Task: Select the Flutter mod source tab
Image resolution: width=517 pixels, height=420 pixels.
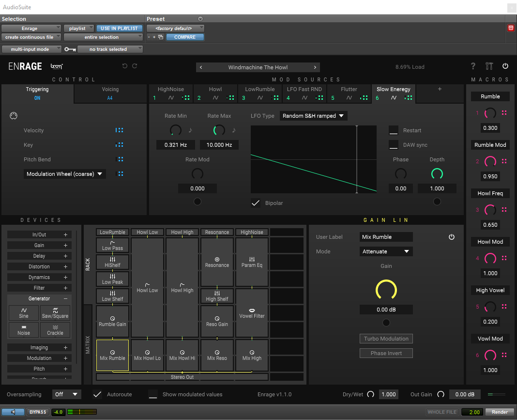Action: tap(349, 93)
